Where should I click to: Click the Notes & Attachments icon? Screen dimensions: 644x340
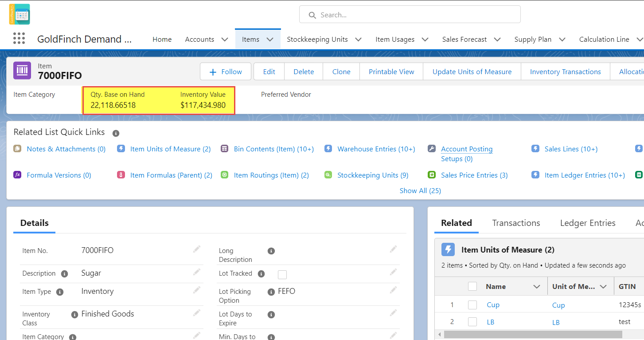coord(17,149)
